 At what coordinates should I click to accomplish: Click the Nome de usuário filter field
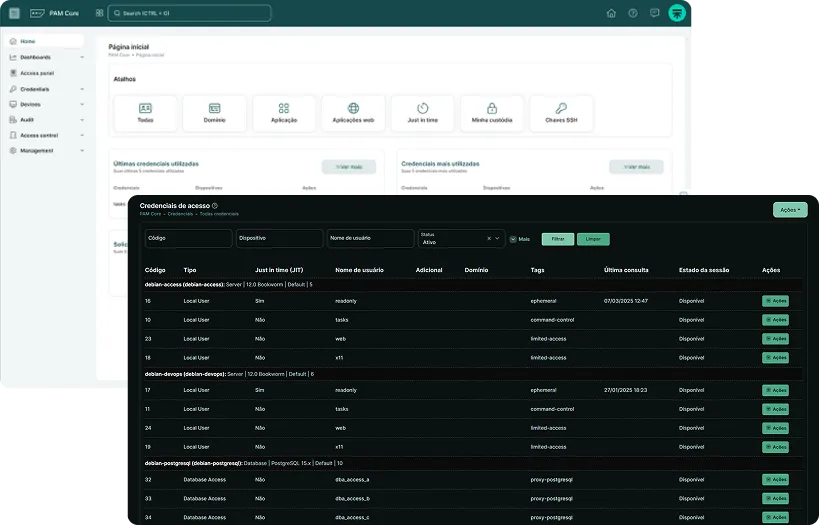[x=370, y=238]
